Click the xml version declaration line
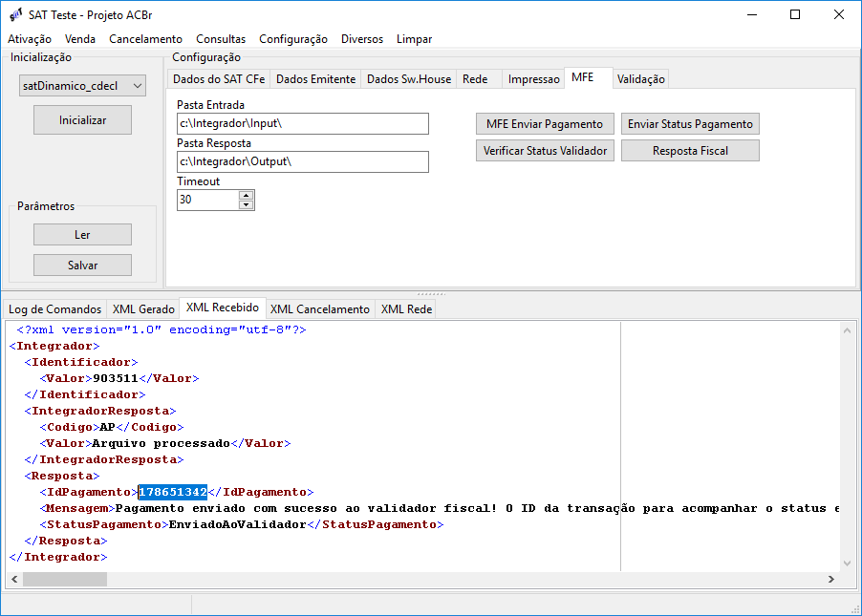862x616 pixels. pyautogui.click(x=162, y=329)
